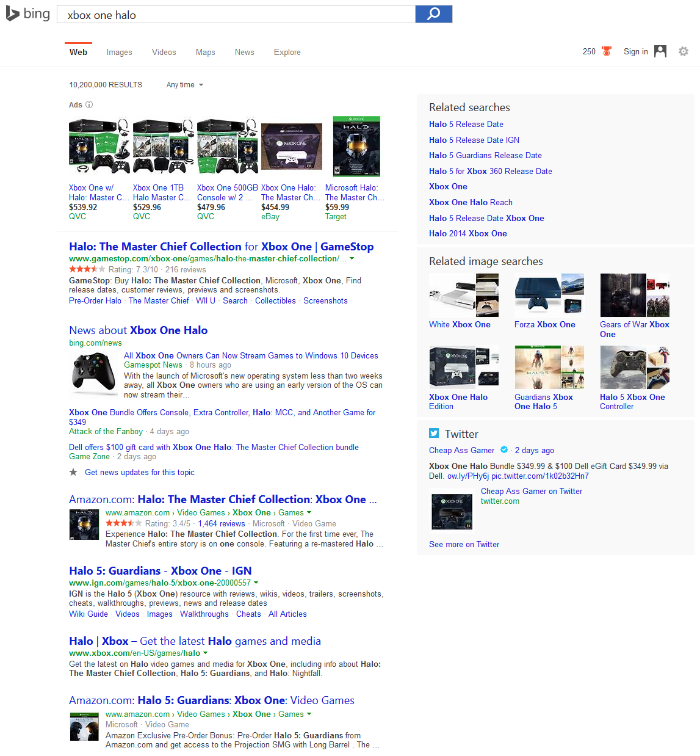Open the Forza Xbox One related image

pyautogui.click(x=549, y=295)
